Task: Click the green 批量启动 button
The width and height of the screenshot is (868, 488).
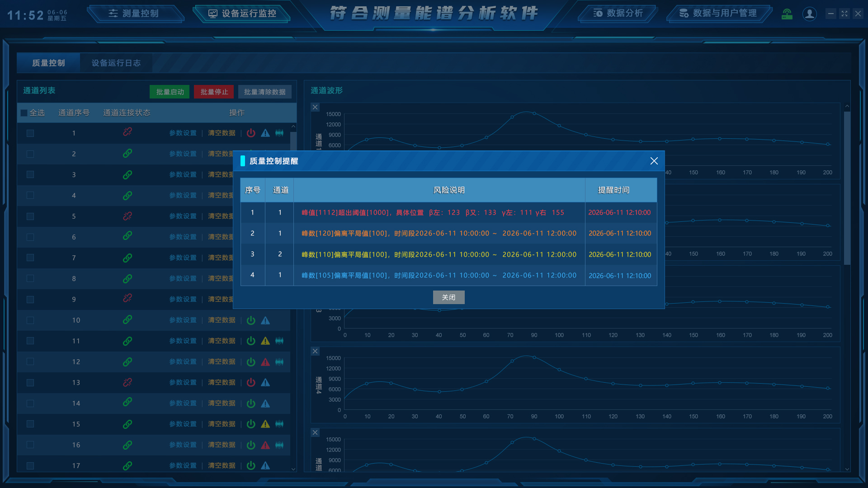Action: click(x=170, y=92)
